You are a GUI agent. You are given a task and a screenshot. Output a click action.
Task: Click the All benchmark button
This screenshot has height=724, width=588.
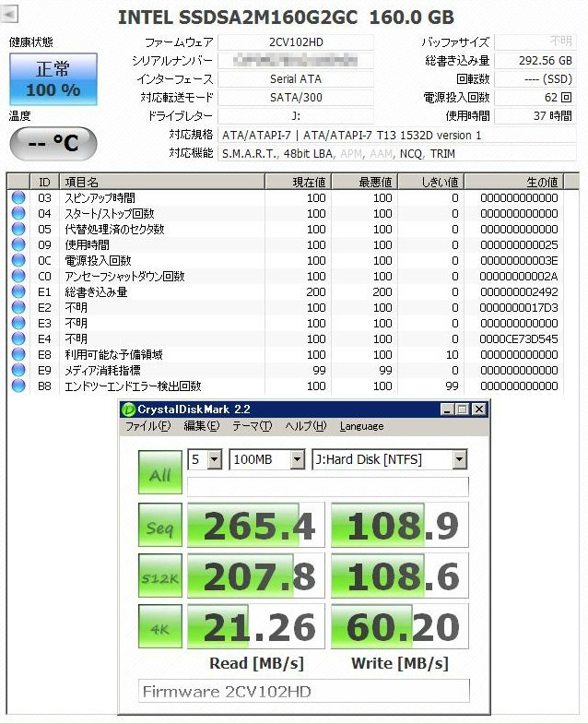[x=160, y=472]
